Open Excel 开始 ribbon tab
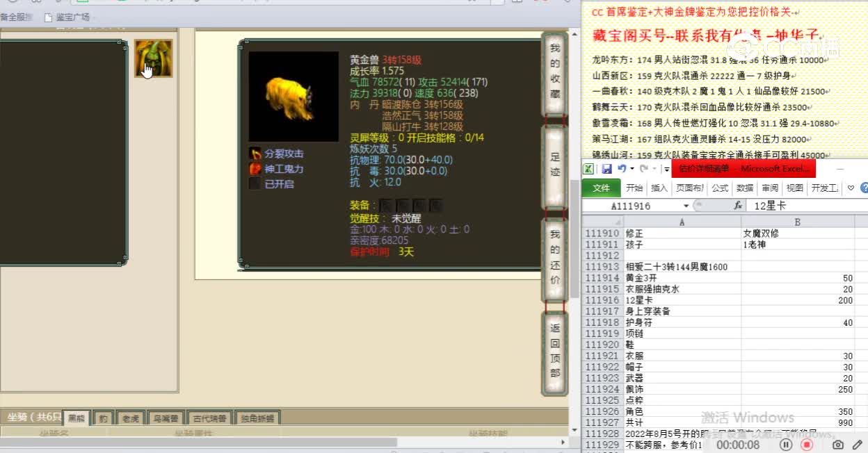 634,188
